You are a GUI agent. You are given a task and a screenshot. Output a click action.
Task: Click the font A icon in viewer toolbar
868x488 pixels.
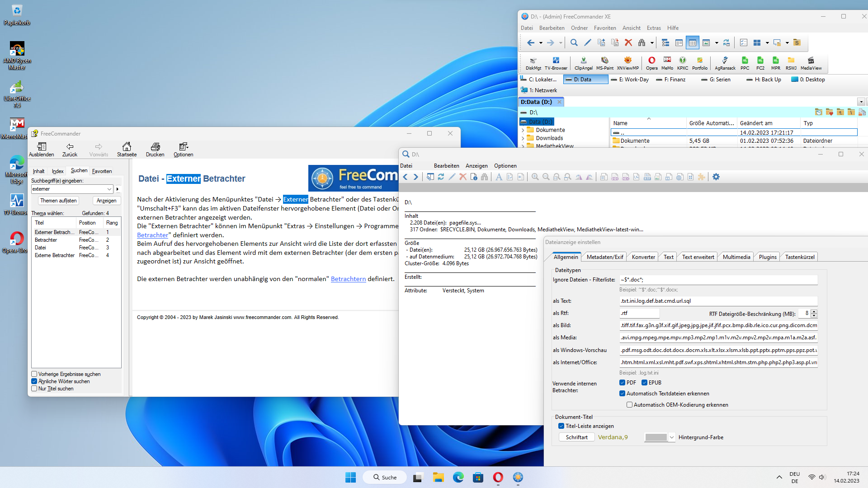499,177
